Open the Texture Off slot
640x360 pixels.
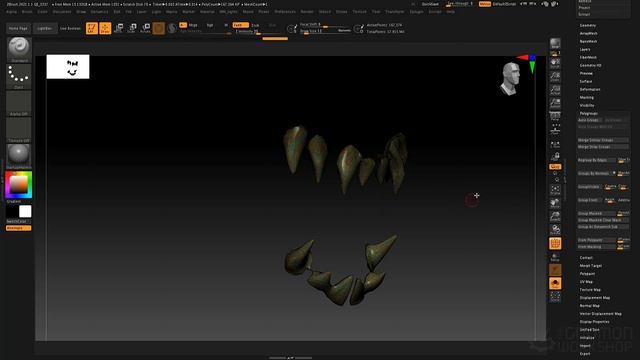(x=19, y=130)
